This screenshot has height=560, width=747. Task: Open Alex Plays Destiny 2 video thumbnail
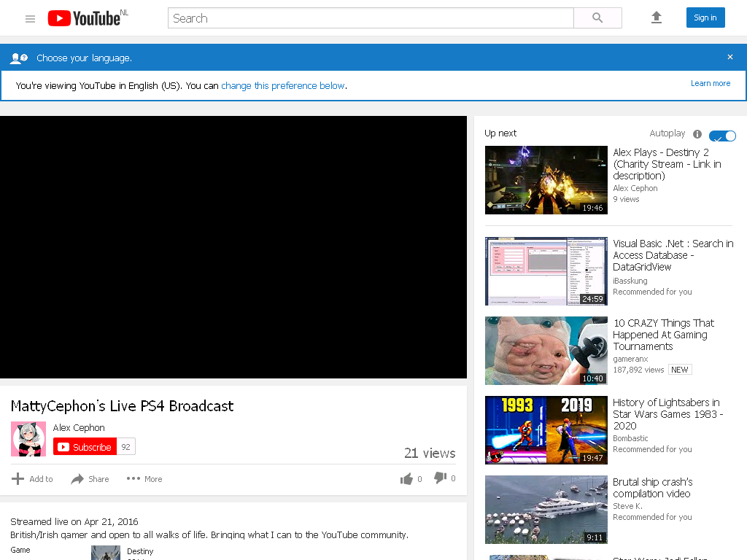(x=546, y=180)
